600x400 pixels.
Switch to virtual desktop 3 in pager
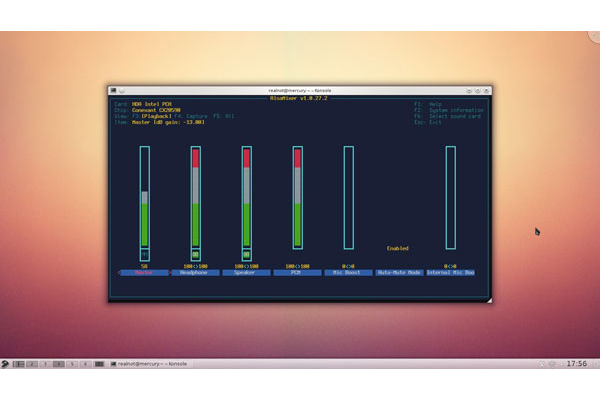pyautogui.click(x=45, y=364)
